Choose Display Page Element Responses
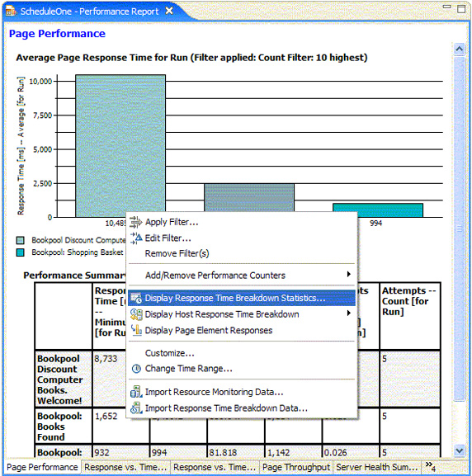 (x=242, y=330)
